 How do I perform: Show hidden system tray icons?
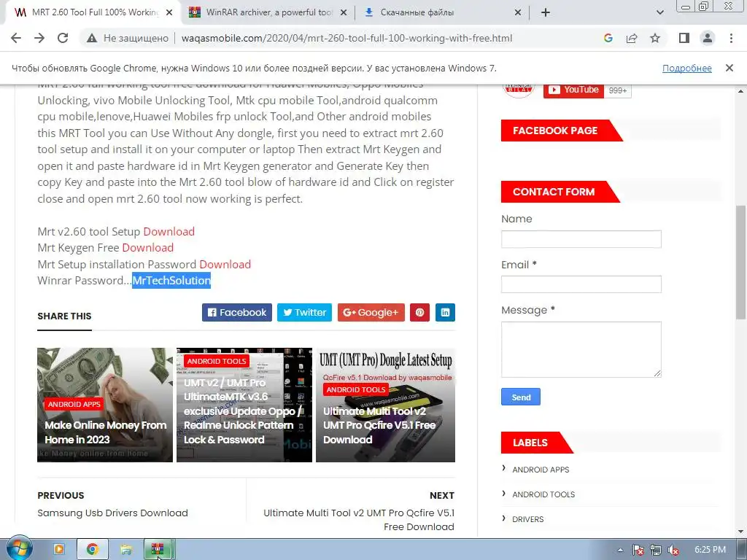[x=620, y=550]
